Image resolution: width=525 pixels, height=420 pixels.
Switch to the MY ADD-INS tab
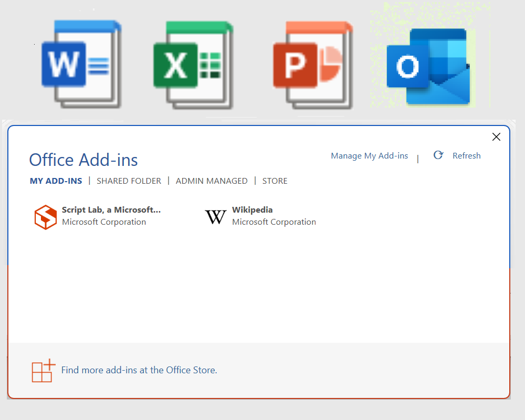56,181
